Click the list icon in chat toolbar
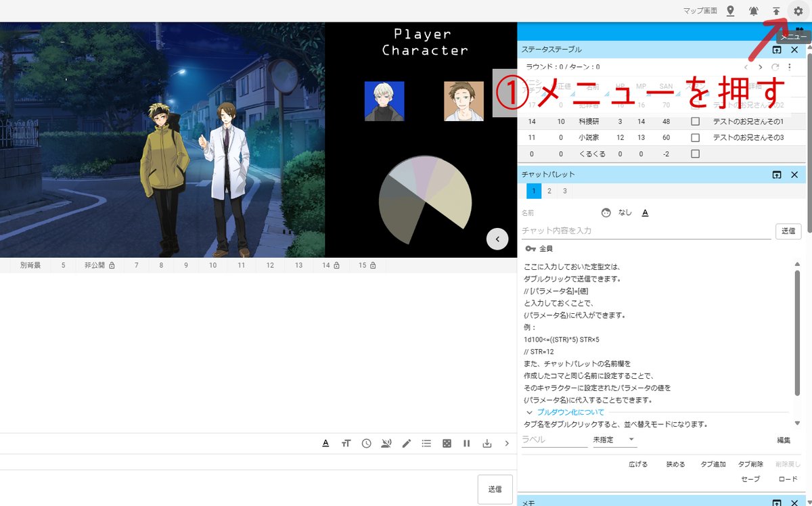Screen dimensions: 812x506 [426, 444]
